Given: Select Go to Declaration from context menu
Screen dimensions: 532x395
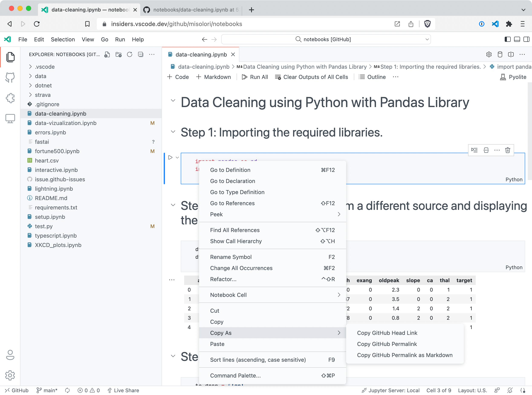Looking at the screenshot, I should tap(233, 181).
